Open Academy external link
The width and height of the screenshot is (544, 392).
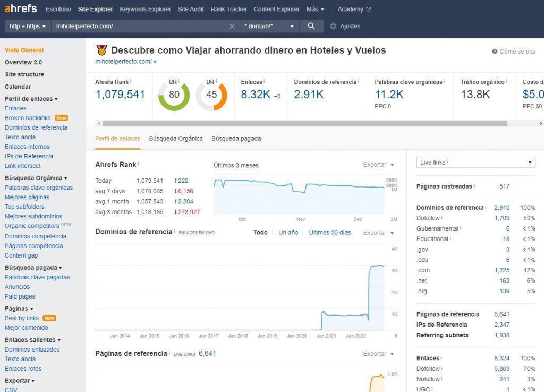pos(354,9)
